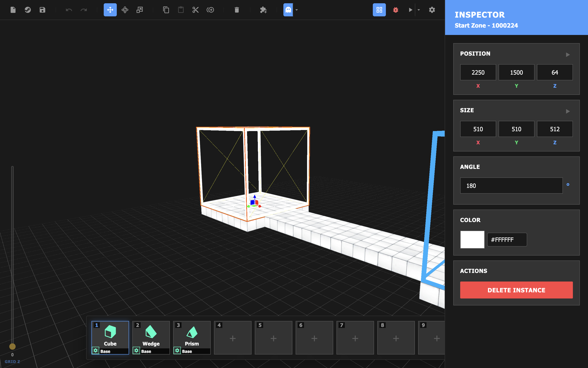Edit the Size Z field 512

555,129
